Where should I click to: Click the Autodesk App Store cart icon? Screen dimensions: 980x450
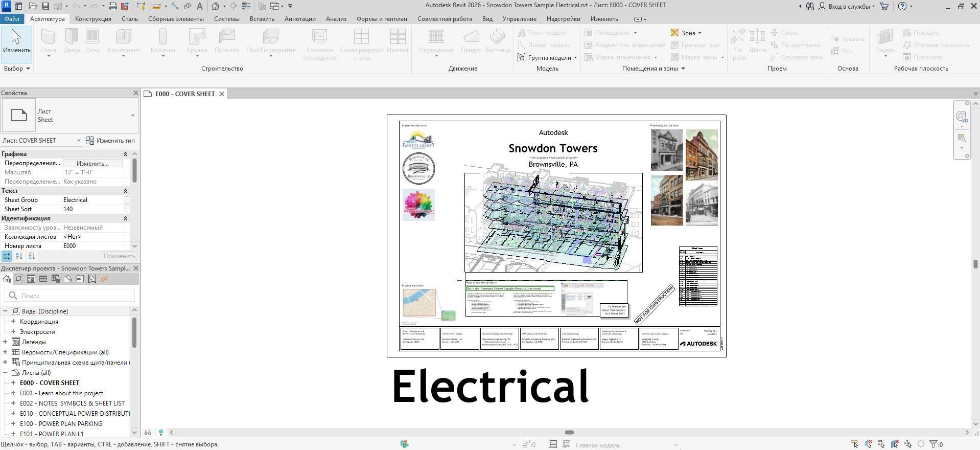[x=884, y=6]
